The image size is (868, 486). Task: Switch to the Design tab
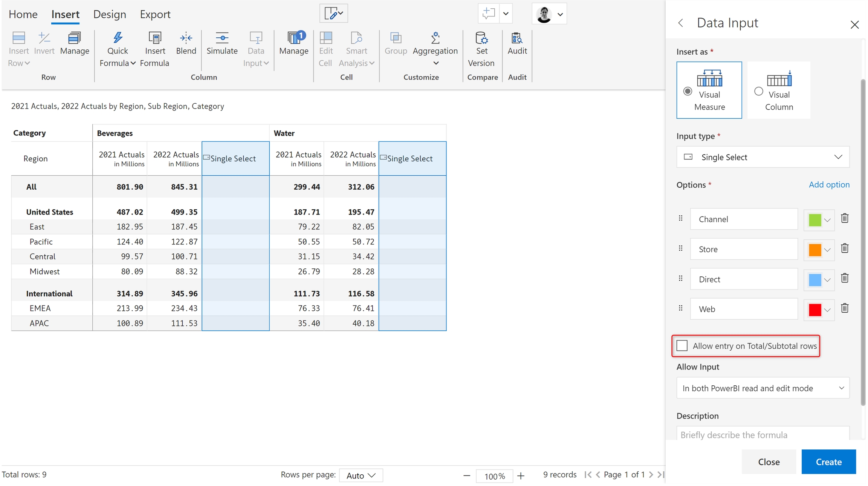pos(110,14)
